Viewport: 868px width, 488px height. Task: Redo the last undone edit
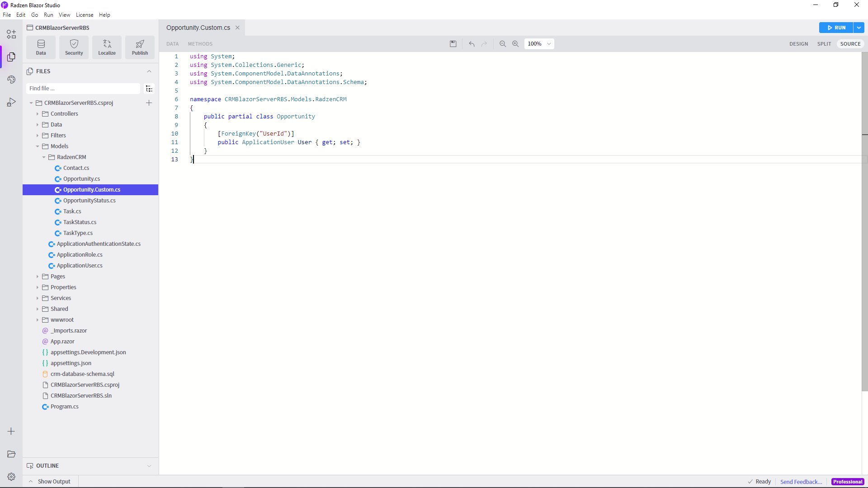484,44
